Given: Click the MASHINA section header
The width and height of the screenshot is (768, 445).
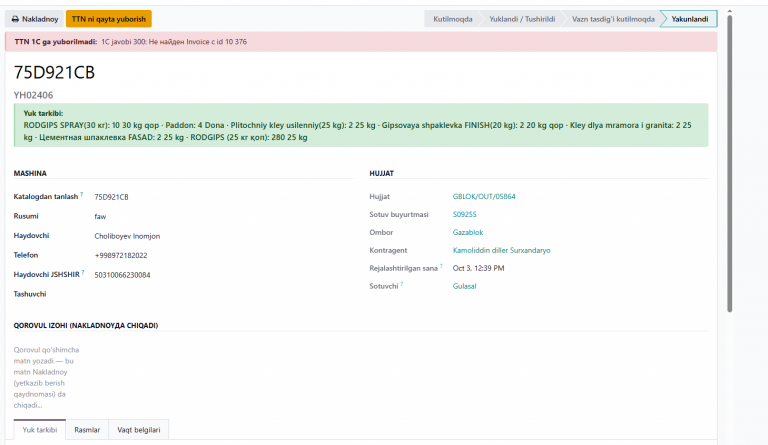Looking at the screenshot, I should pos(30,173).
